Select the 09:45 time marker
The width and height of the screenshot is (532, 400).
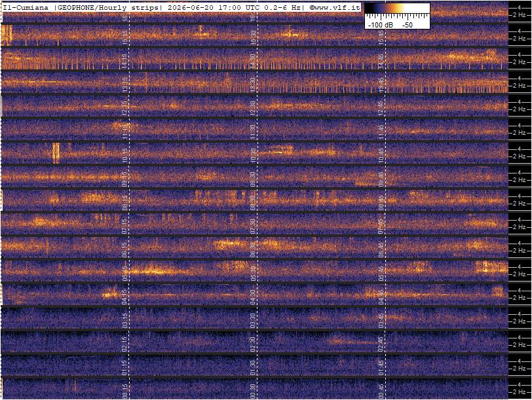(x=381, y=179)
